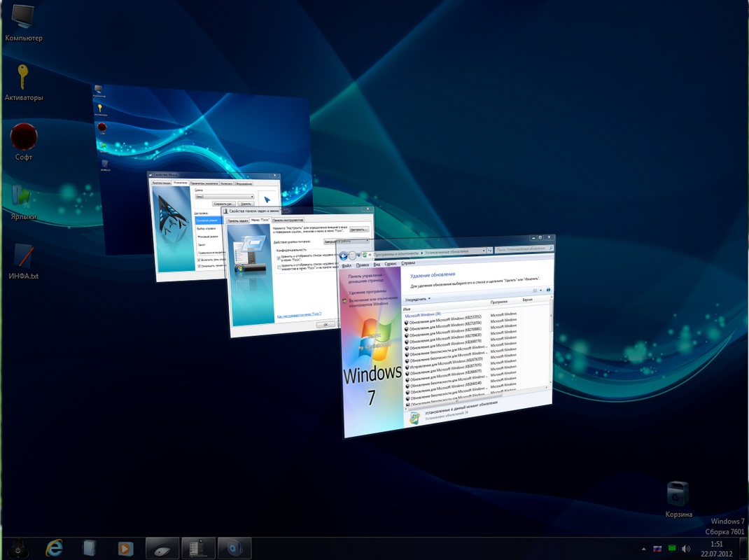Viewport: 749px width, 560px height.
Task: Open the Компьютер desktop icon
Action: (x=23, y=22)
